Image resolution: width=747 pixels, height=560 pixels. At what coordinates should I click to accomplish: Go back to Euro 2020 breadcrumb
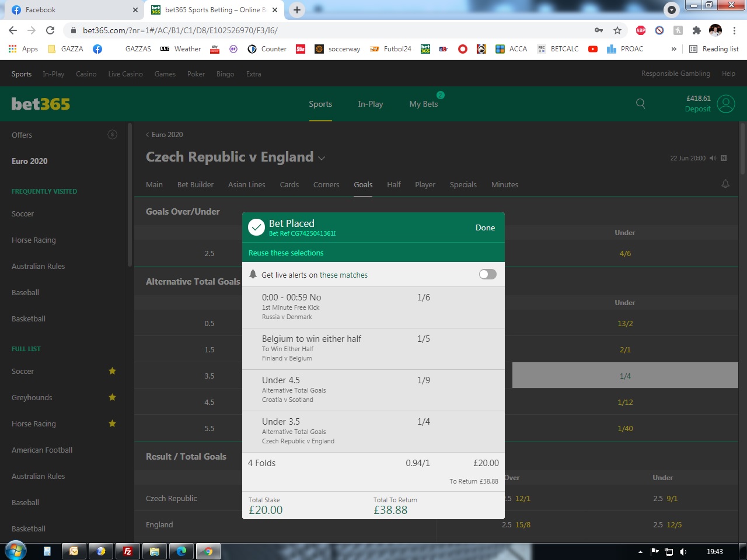(164, 134)
